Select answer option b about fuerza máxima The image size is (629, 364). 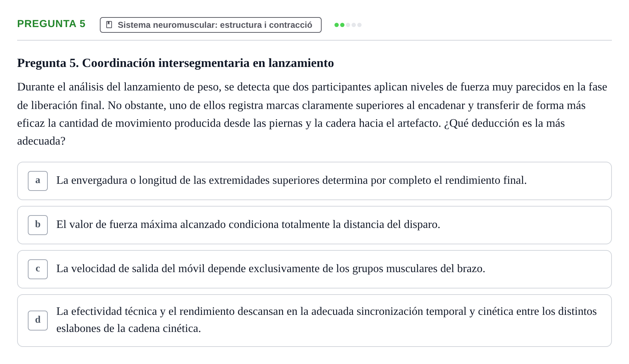pyautogui.click(x=314, y=225)
